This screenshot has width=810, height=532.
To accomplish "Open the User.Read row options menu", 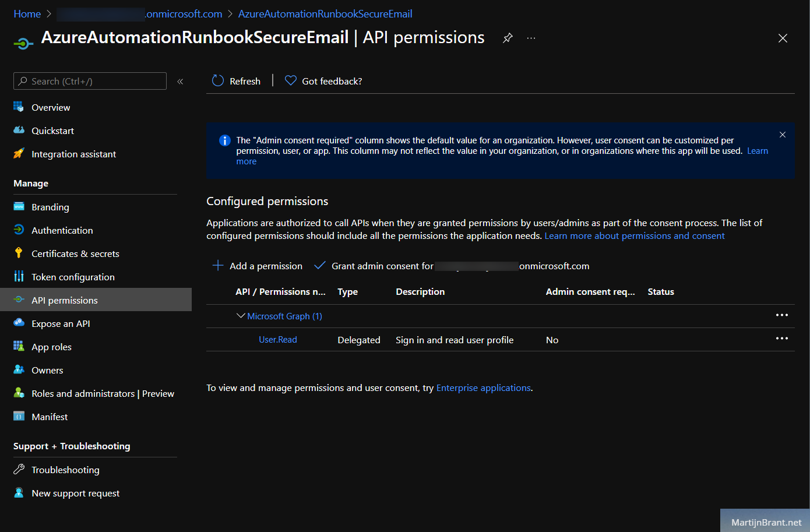I will point(782,339).
